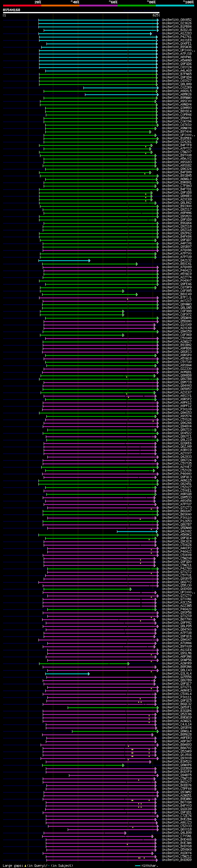Click the UniRef100_C5XU49 label

click(x=177, y=338)
